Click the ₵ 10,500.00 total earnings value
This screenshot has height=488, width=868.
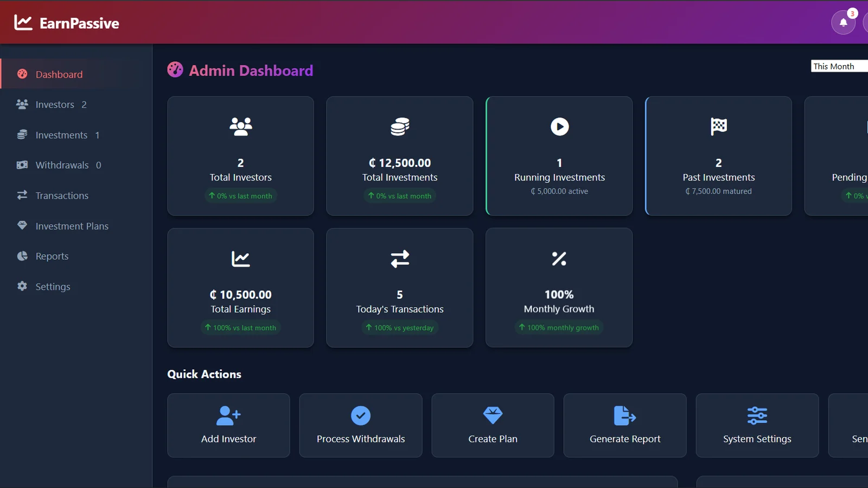(x=241, y=294)
